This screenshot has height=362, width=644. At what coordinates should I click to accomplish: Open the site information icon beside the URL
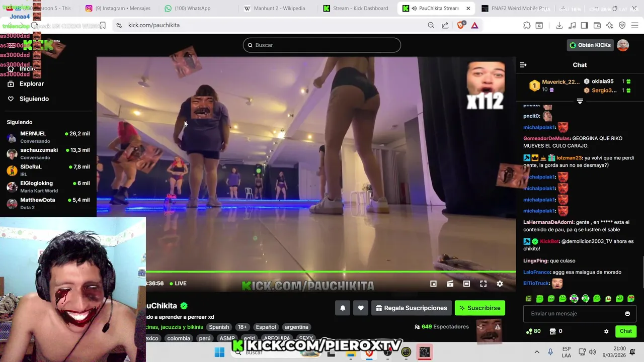point(119,25)
